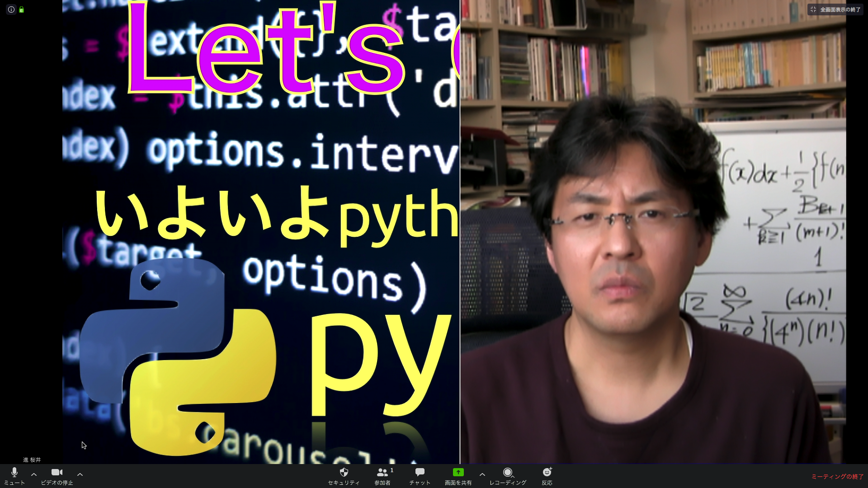868x488 pixels.
Task: Stop video with ビデオの停止
Action: pyautogui.click(x=57, y=476)
